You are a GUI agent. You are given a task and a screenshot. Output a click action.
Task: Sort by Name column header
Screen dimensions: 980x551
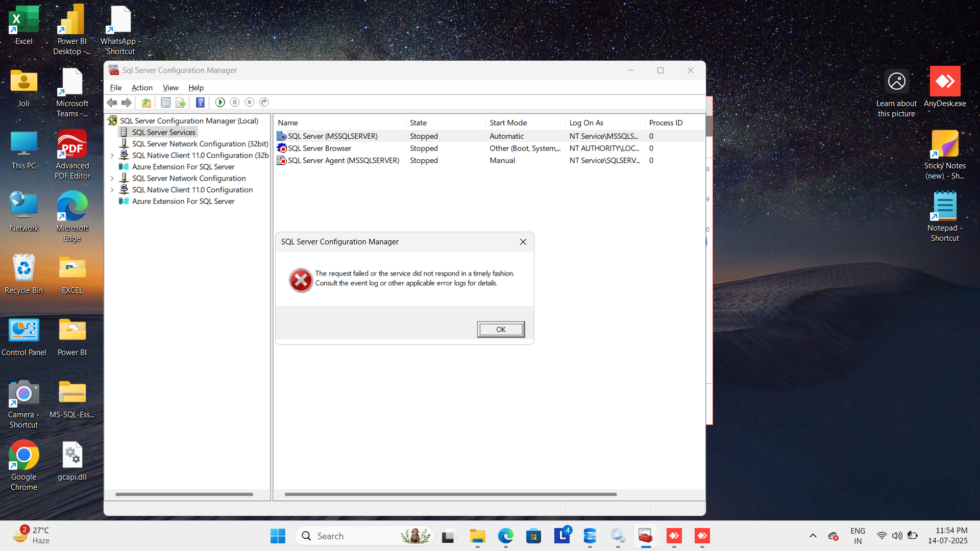(x=339, y=123)
